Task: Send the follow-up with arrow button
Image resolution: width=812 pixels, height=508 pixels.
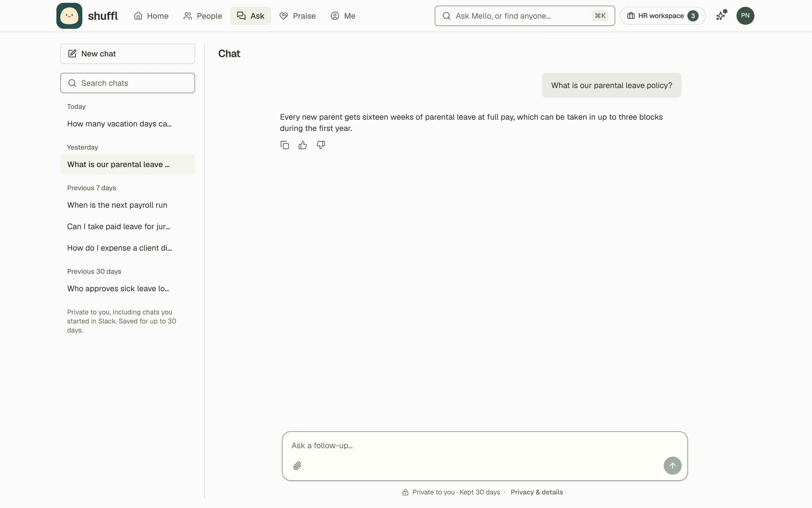Action: (672, 466)
